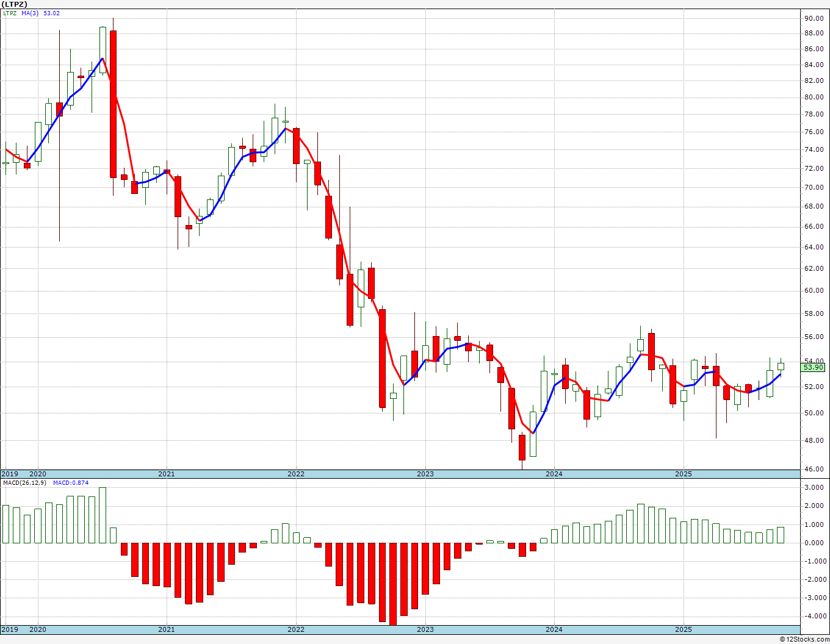Screen dimensions: 830x644
Task: Click the 54.00 price axis label
Action: click(814, 361)
